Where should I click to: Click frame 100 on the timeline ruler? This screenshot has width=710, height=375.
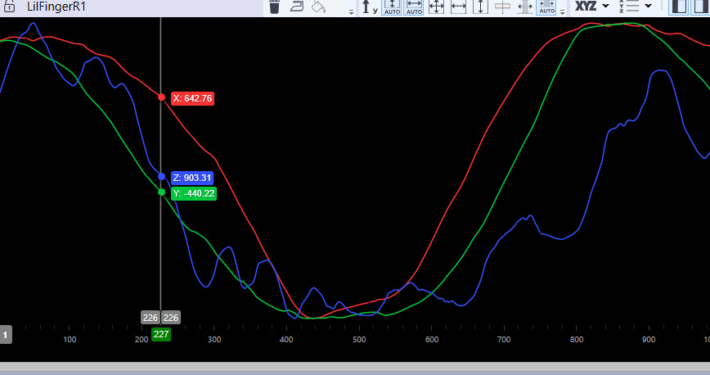point(69,339)
